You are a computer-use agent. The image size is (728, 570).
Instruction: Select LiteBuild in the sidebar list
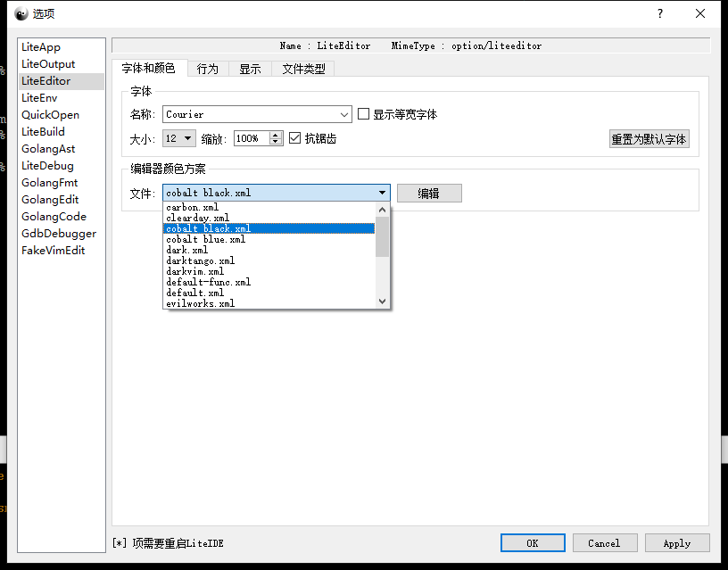click(62, 132)
